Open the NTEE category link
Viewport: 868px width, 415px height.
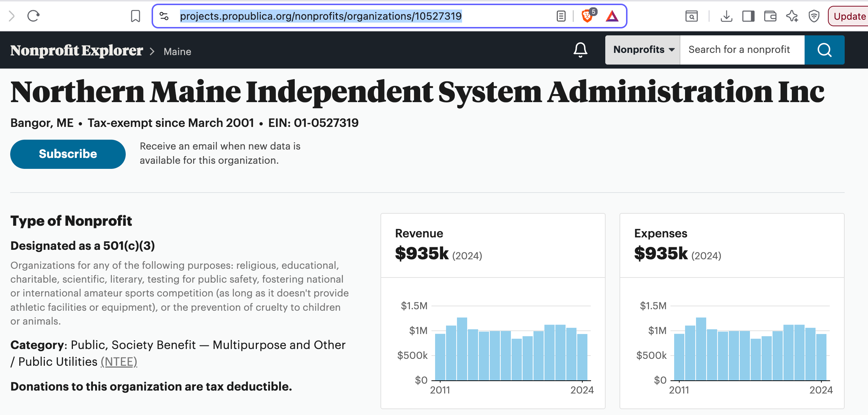(119, 362)
